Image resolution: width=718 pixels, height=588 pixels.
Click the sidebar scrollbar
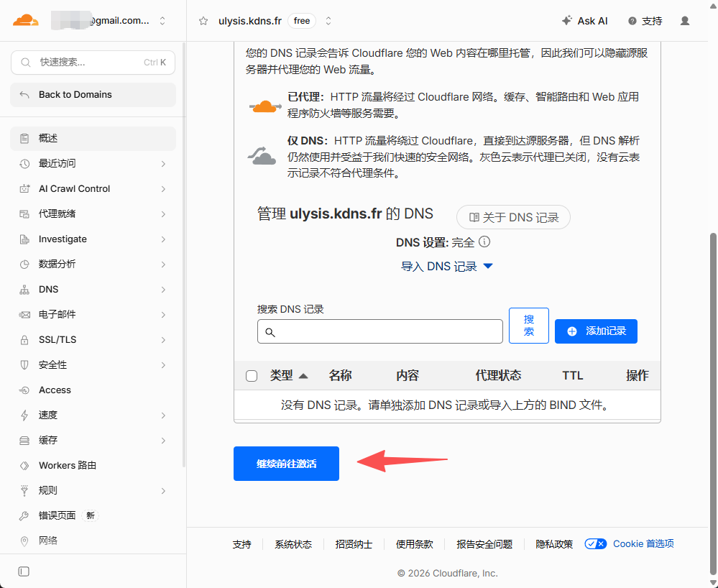pyautogui.click(x=183, y=254)
